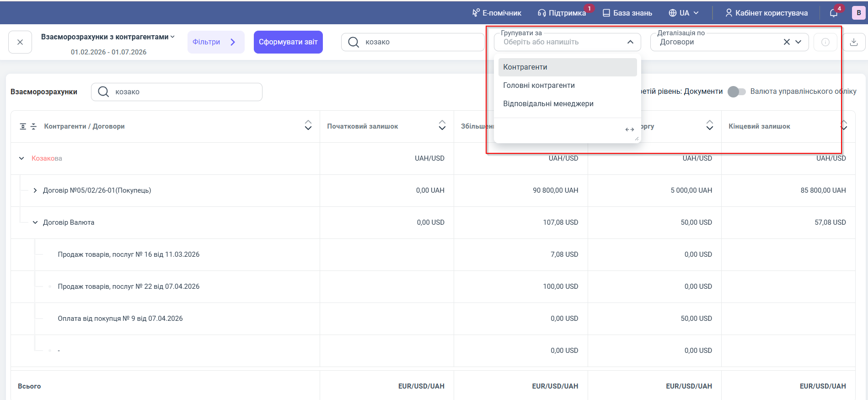This screenshot has width=868, height=400.
Task: Click 5 000,00 UAH cell
Action: pos(691,190)
